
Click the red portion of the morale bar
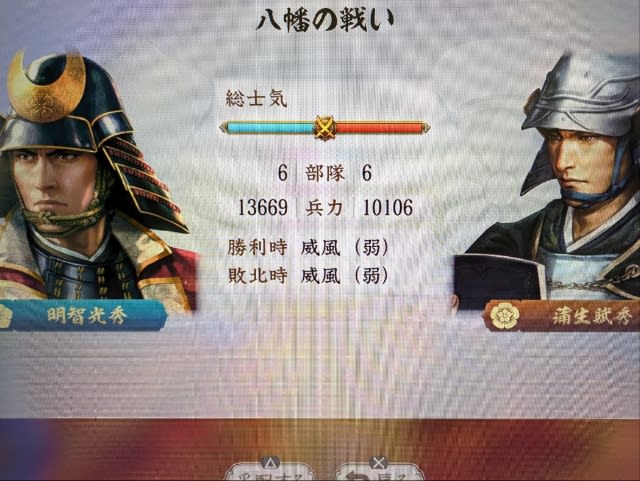coord(380,129)
